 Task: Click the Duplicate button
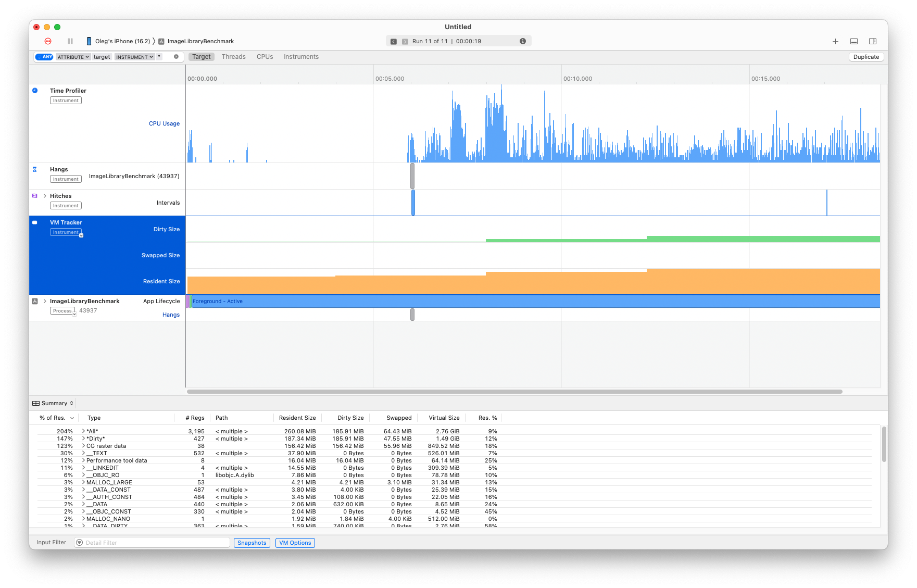point(866,57)
